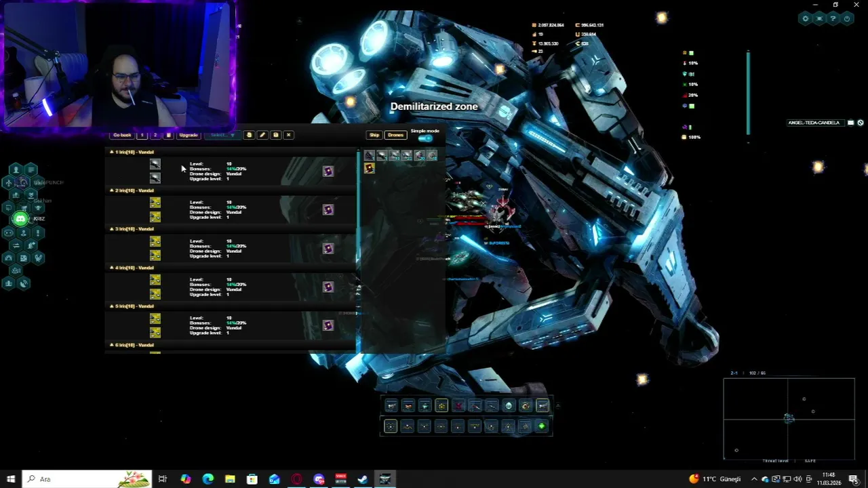Click the settings gear icon top-right

[806, 19]
